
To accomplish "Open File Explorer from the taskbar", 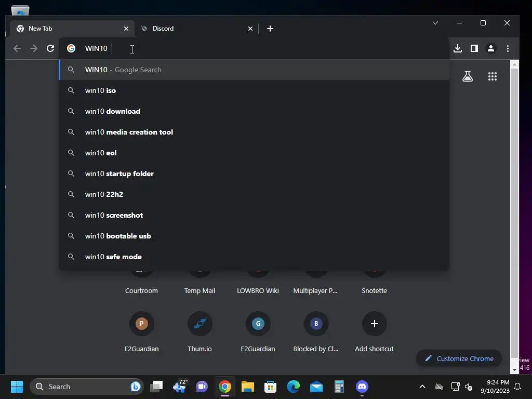I will pos(248,387).
